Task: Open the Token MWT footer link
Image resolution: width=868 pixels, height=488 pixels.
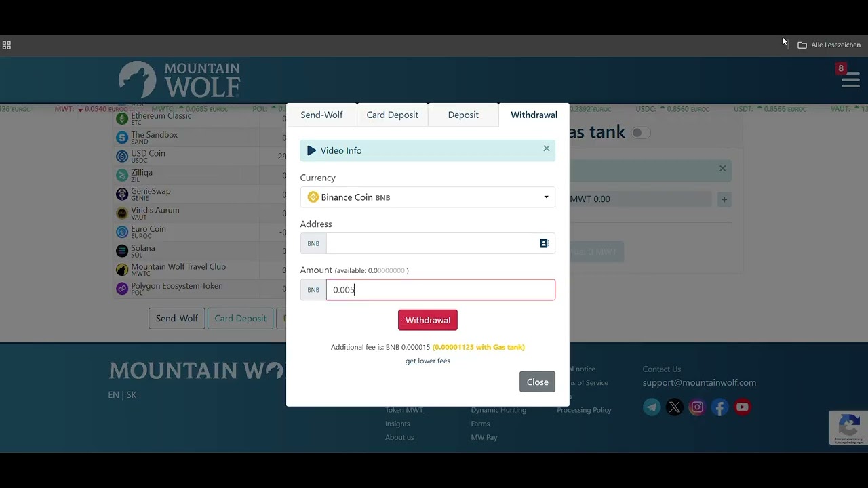Action: 404,410
